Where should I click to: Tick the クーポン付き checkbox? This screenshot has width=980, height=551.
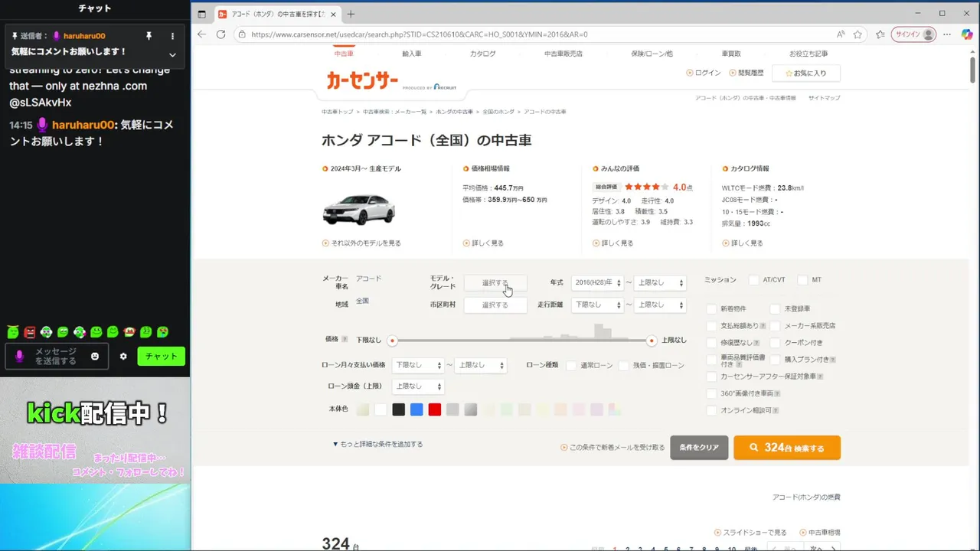[776, 343]
